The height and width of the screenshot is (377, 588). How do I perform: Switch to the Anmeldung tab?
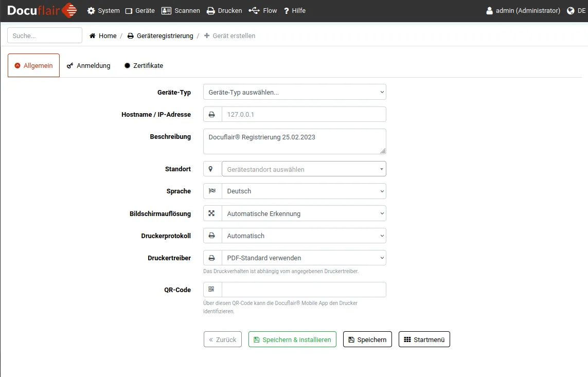click(88, 66)
